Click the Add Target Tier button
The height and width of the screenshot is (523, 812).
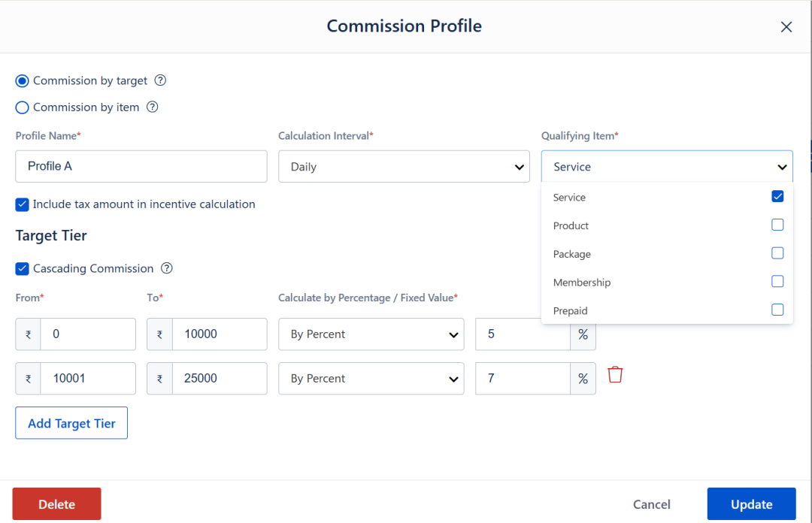coord(71,423)
